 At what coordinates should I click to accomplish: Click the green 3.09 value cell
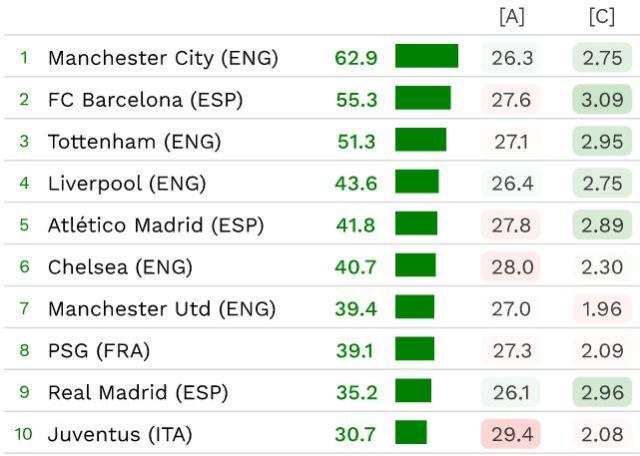click(x=602, y=99)
